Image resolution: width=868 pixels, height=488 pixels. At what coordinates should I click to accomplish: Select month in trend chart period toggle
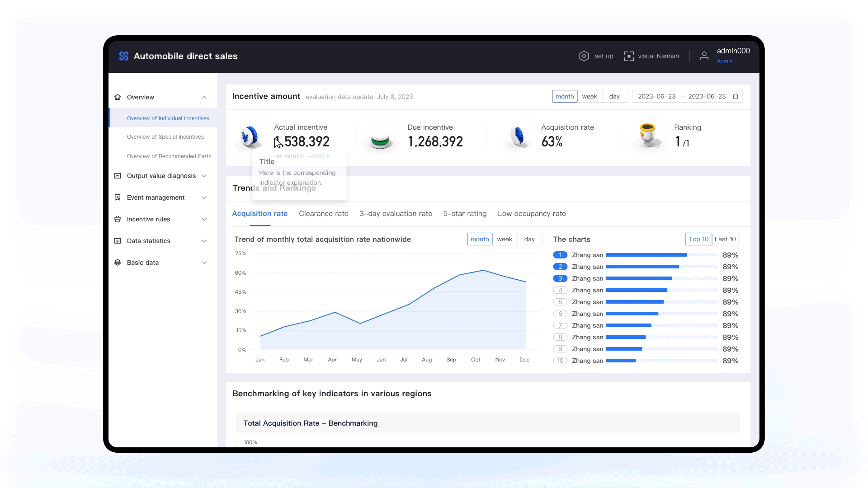point(480,239)
